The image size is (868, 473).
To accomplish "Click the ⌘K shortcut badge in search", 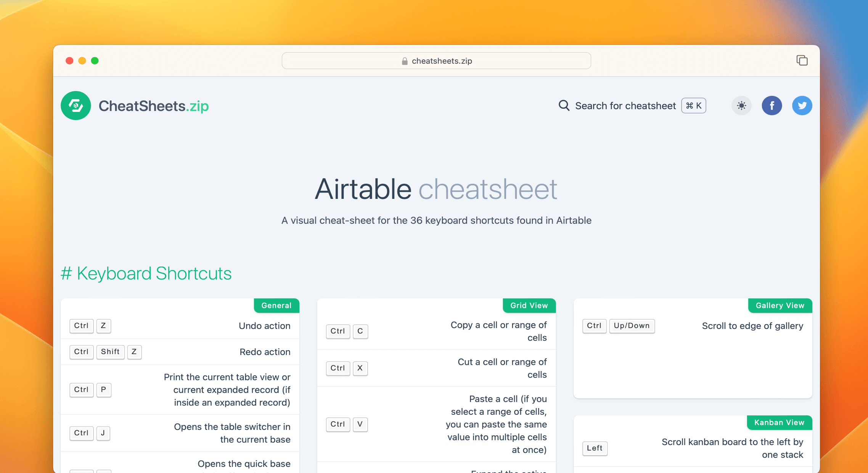I will click(x=693, y=106).
